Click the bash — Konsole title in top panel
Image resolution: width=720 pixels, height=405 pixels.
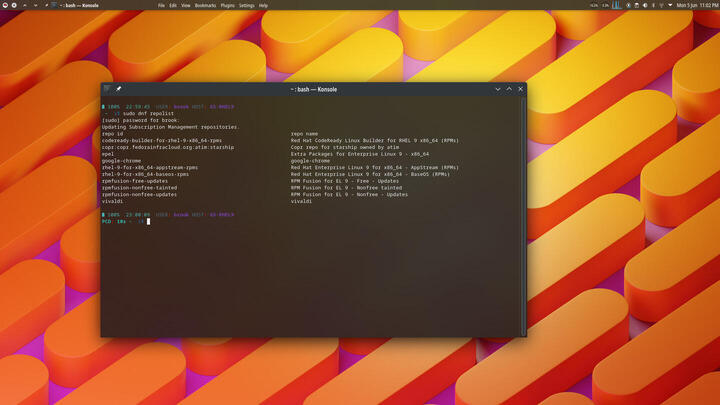coord(79,6)
